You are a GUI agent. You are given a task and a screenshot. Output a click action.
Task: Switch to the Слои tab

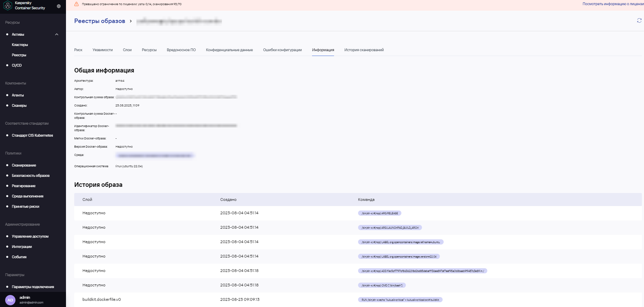[x=127, y=50]
